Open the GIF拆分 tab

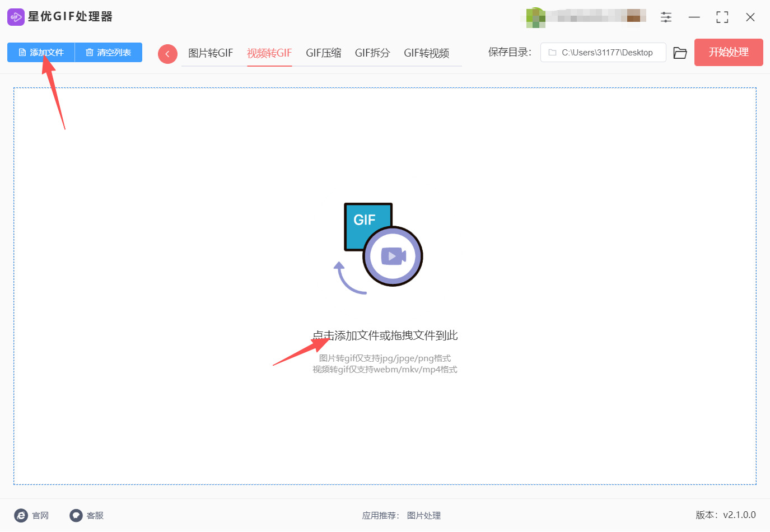[x=372, y=53]
